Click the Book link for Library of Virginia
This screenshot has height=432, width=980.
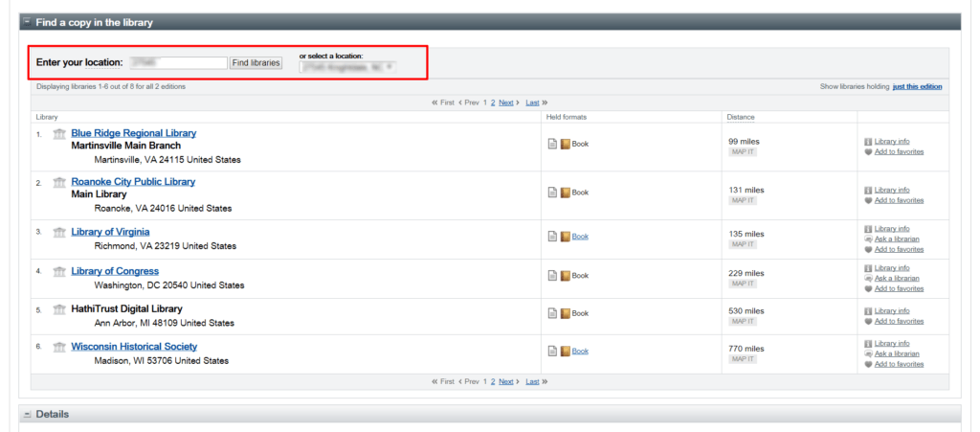[x=580, y=237]
